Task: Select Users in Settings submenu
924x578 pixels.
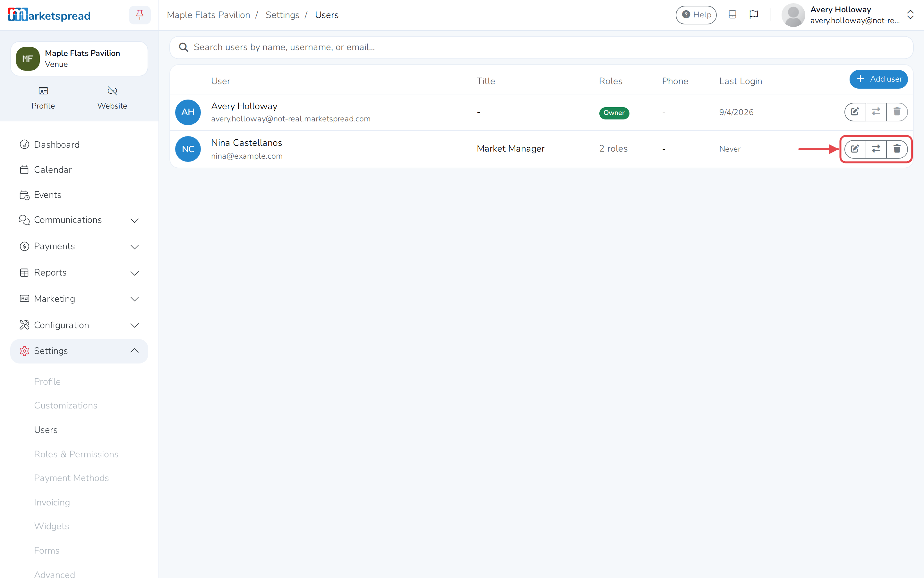Action: 46,430
